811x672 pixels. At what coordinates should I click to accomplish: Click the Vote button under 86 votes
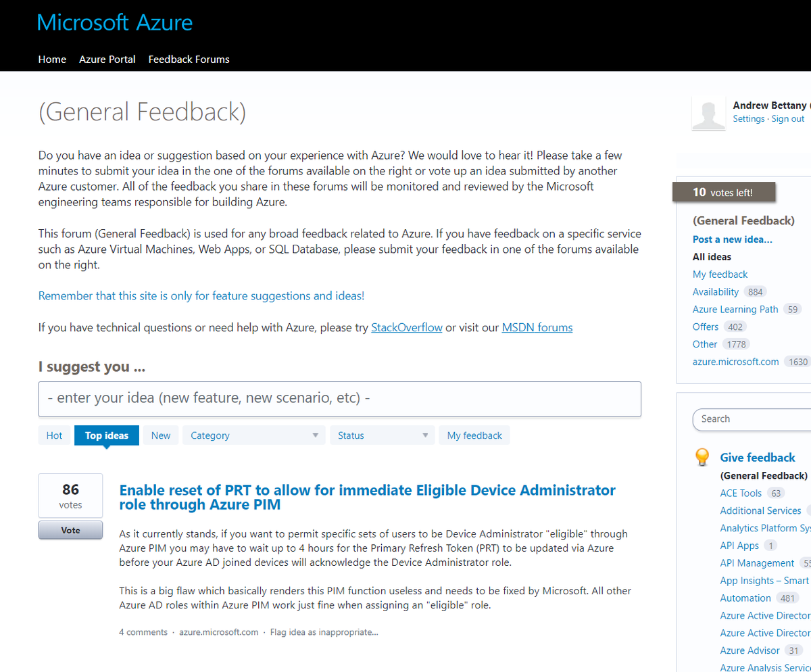point(70,531)
